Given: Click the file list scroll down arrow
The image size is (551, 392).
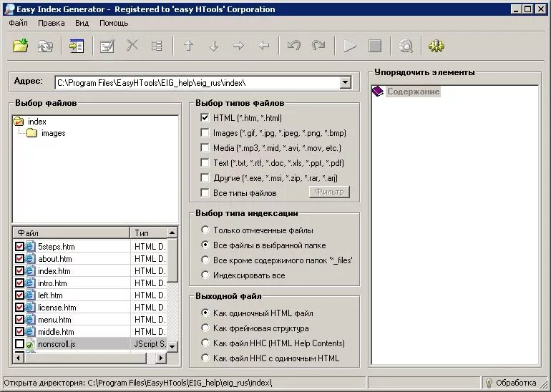Looking at the screenshot, I should pos(172,346).
